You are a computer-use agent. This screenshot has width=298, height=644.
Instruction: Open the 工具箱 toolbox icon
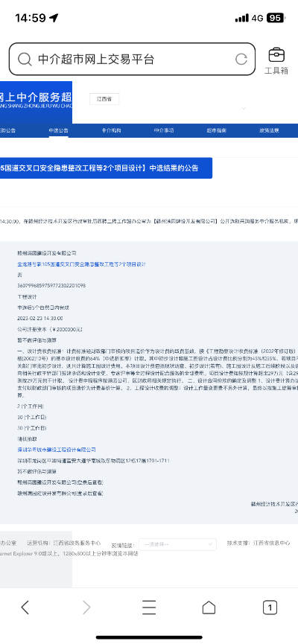coord(276,61)
